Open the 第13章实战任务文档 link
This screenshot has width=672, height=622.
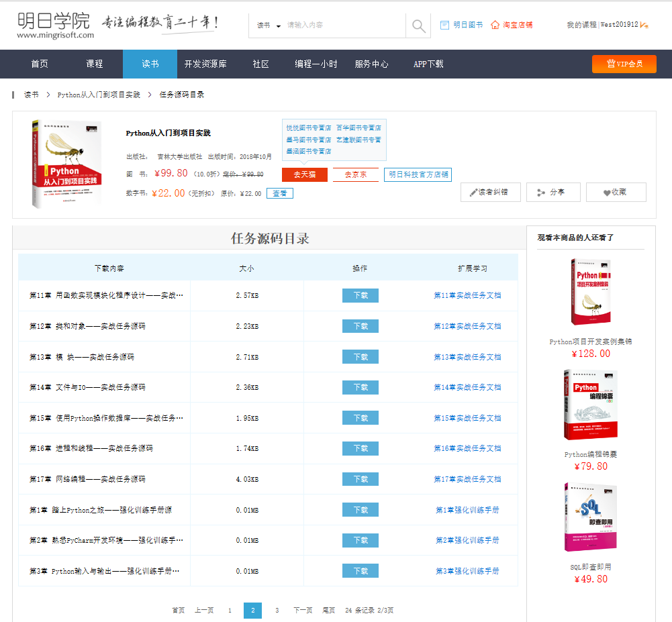tap(467, 357)
